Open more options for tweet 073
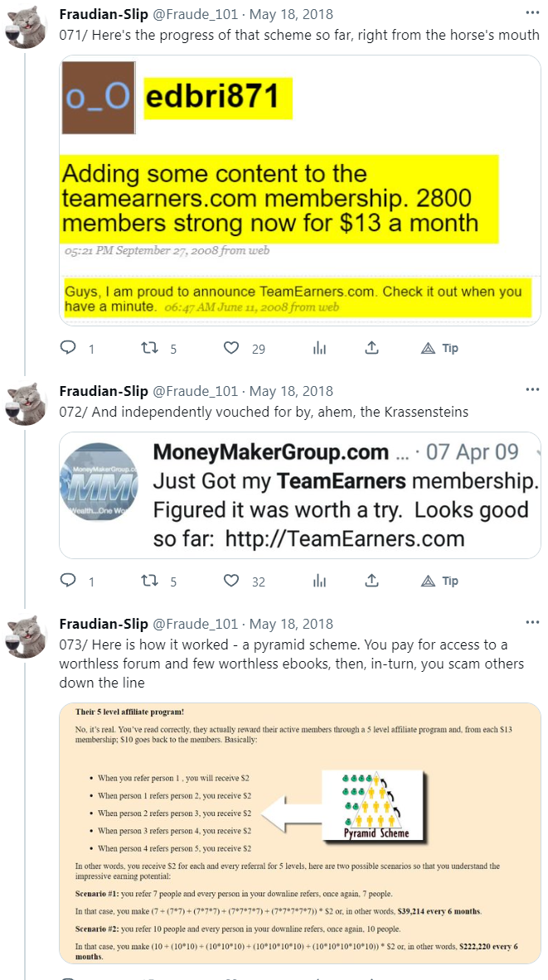The image size is (548, 980). [x=531, y=624]
